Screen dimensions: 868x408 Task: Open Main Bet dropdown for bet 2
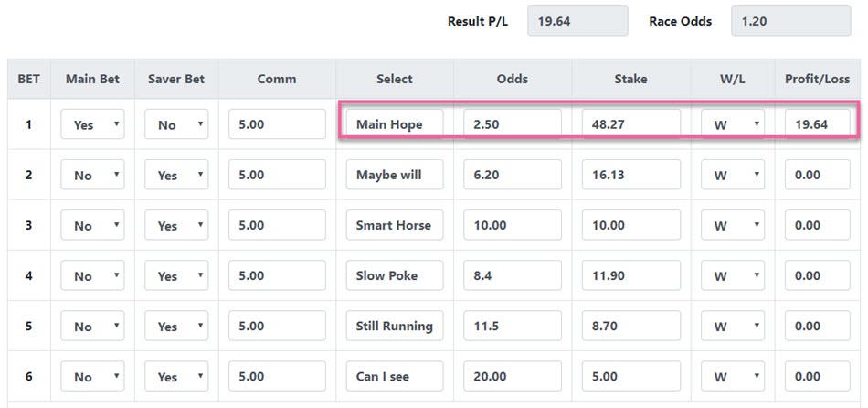pos(92,175)
